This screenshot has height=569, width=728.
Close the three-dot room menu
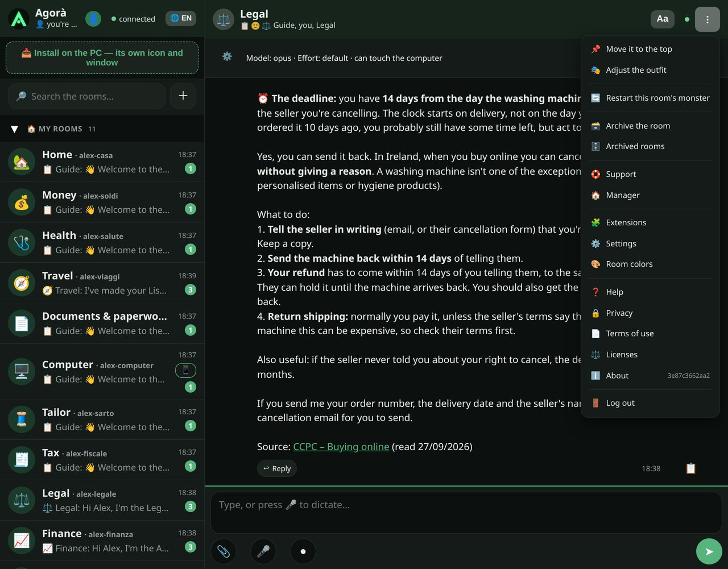707,19
